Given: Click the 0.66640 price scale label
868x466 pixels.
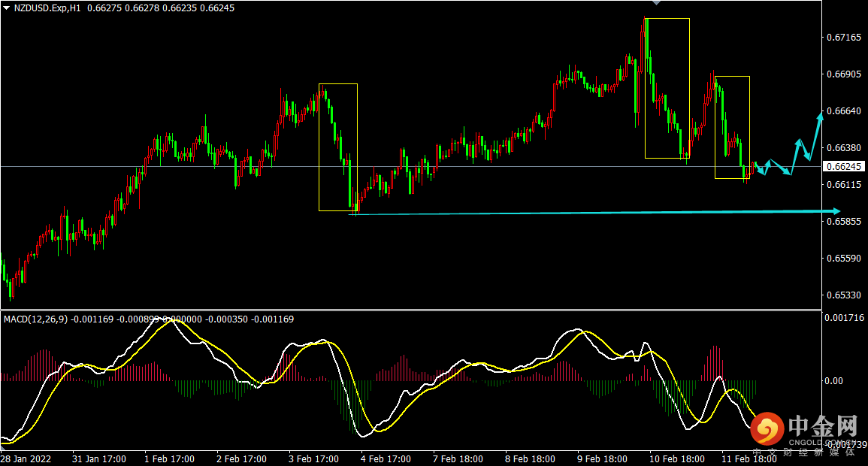Looking at the screenshot, I should pos(844,111).
